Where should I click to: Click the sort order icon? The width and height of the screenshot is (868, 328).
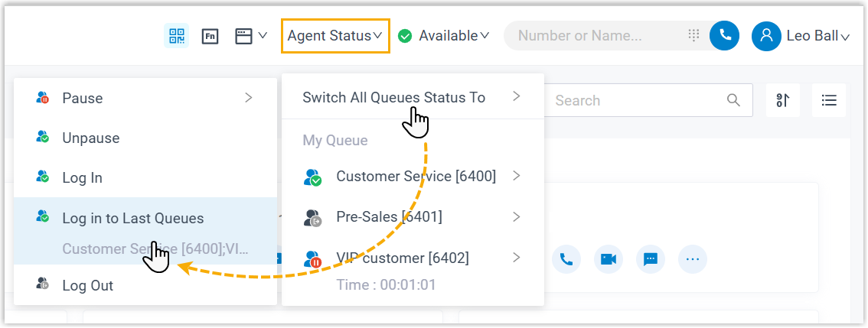pyautogui.click(x=782, y=100)
